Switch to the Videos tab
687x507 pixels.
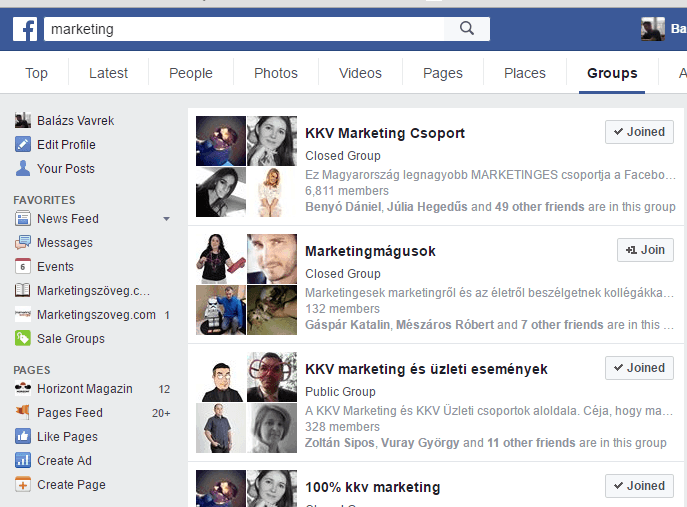tap(360, 73)
